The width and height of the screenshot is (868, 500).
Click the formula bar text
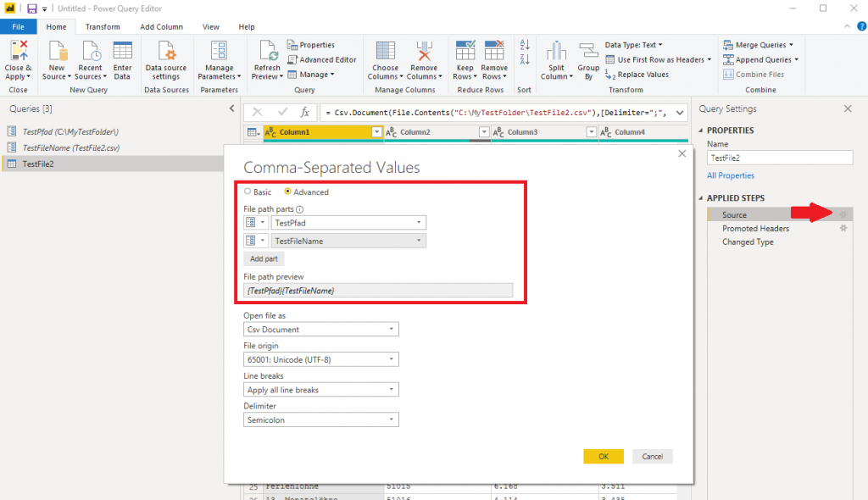[495, 113]
